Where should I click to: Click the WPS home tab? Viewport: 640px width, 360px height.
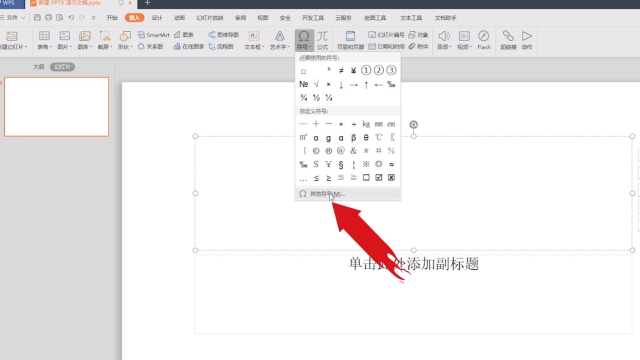[x=11, y=3]
